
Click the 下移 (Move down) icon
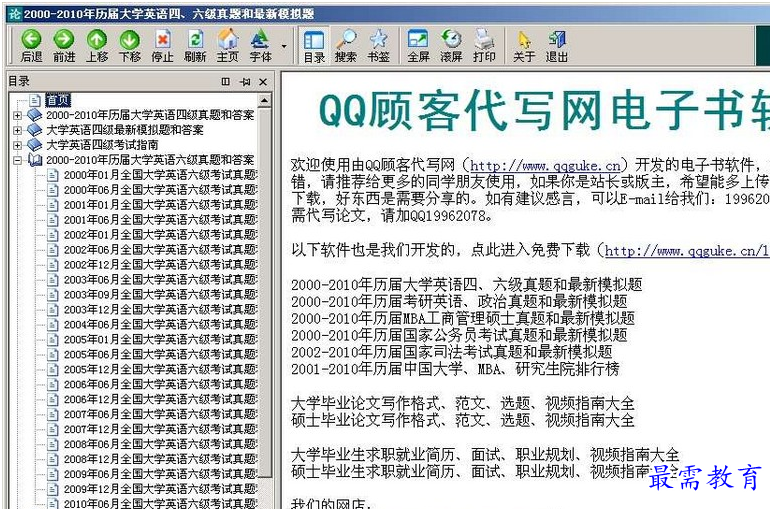pyautogui.click(x=130, y=46)
